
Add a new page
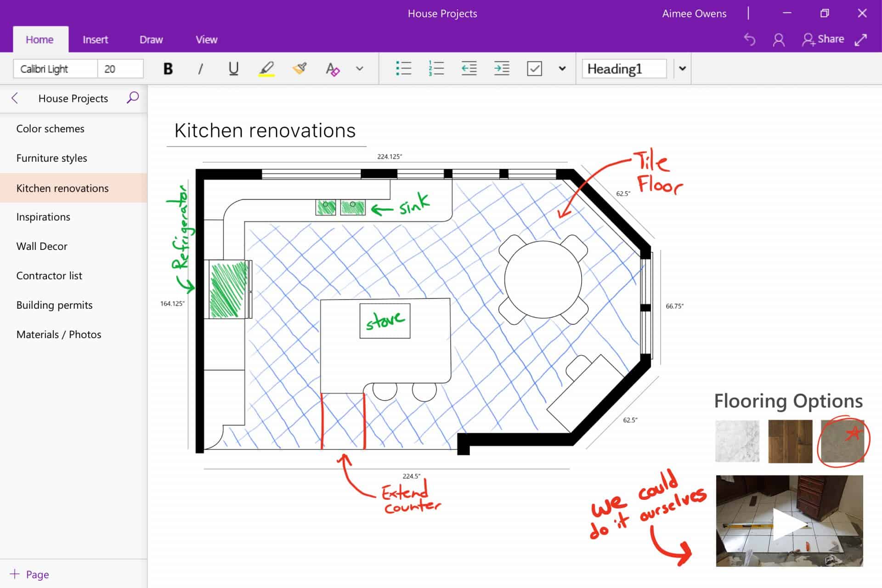[29, 574]
